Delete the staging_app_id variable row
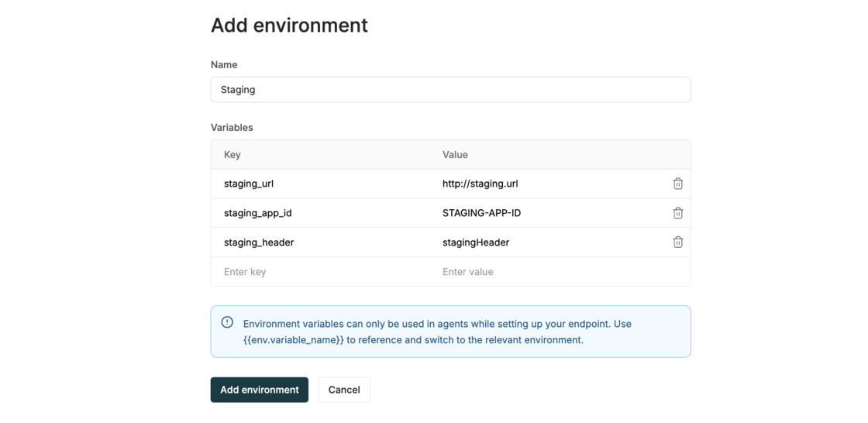 coord(677,213)
